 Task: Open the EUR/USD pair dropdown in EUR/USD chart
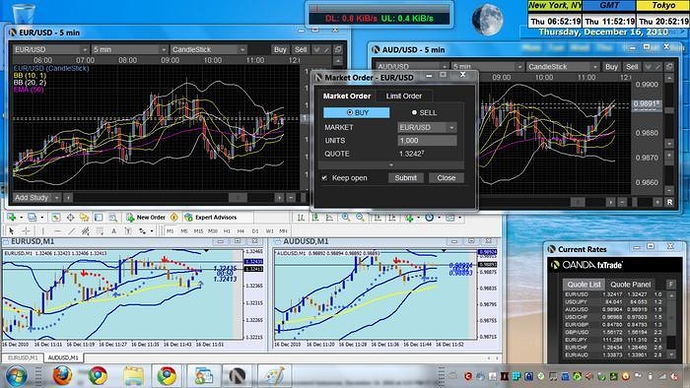pos(51,49)
